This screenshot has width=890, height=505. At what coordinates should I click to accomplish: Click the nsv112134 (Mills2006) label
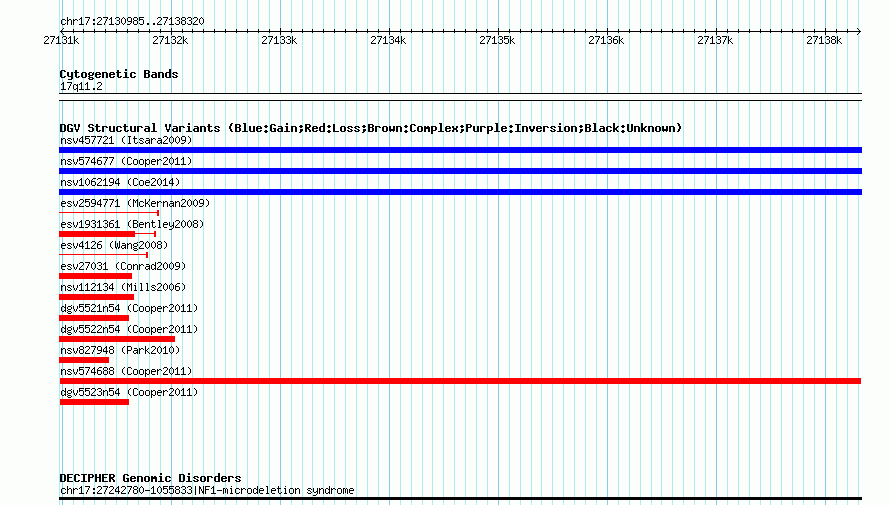point(123,287)
